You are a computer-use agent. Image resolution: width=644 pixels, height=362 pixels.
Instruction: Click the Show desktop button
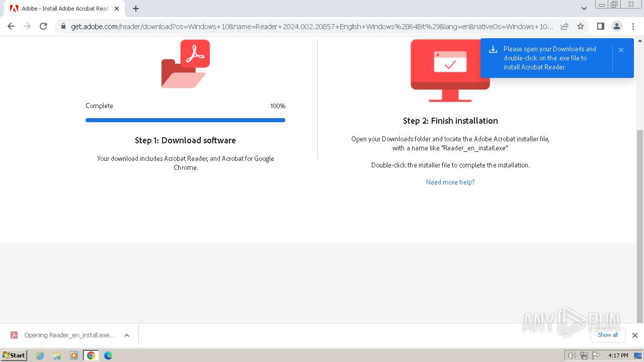[x=638, y=355]
